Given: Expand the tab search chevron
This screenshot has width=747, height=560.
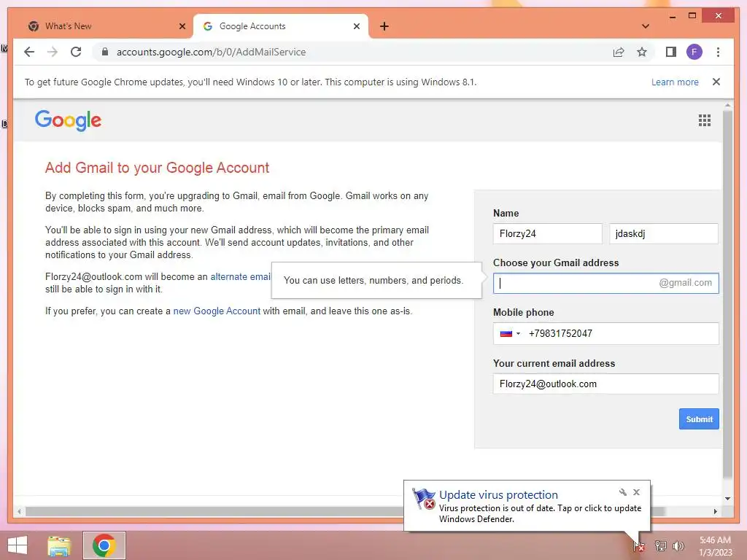Looking at the screenshot, I should (x=646, y=26).
